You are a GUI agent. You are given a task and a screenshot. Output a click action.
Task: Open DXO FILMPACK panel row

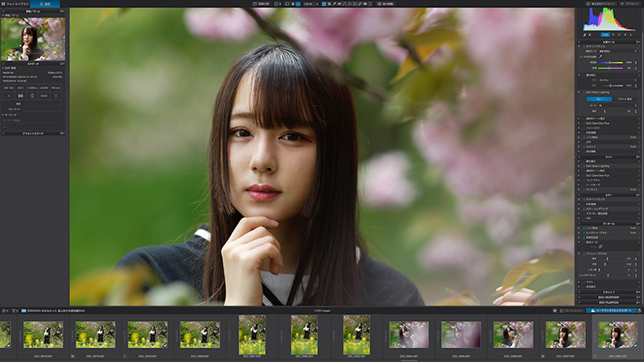click(609, 302)
